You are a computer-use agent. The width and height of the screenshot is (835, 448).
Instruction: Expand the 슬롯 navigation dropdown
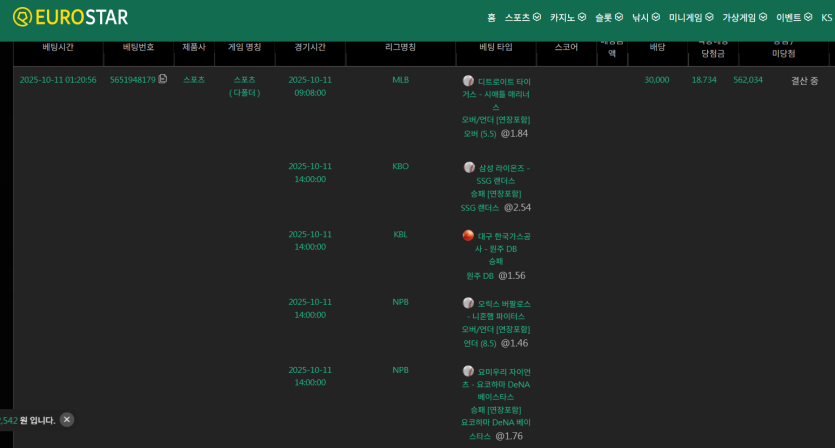pyautogui.click(x=609, y=18)
